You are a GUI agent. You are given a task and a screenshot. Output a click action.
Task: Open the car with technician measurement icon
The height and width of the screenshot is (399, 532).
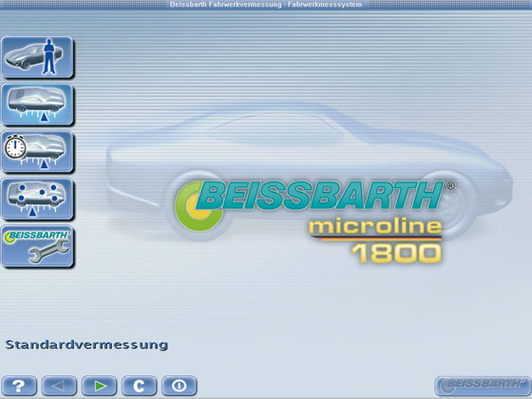click(37, 57)
